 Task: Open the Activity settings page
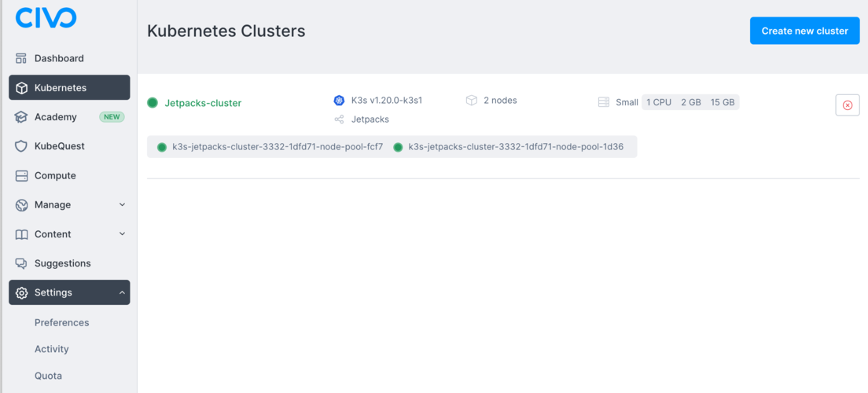52,349
